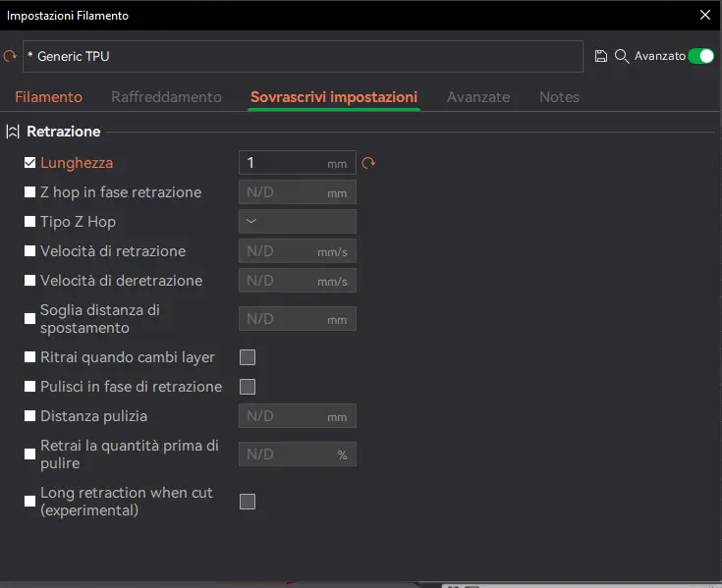Enable Velocità di deretrazione override
The height and width of the screenshot is (588, 722).
pos(29,281)
